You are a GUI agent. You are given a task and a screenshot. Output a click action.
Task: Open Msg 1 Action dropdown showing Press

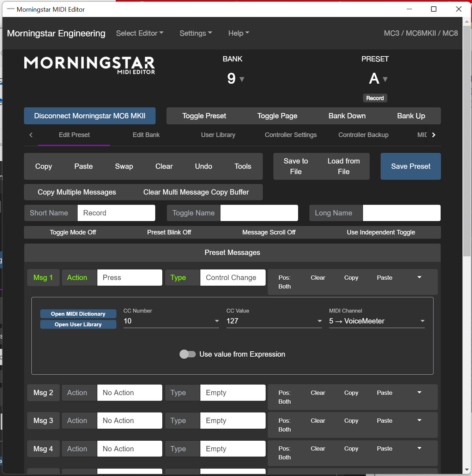tap(130, 278)
